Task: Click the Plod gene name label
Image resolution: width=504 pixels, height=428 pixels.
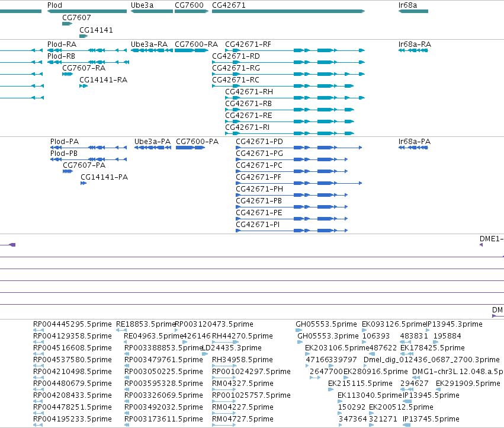Action: pyautogui.click(x=54, y=5)
